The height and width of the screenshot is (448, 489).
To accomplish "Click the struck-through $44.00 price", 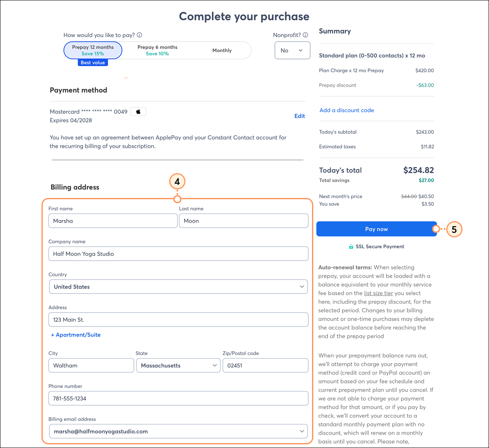I will pyautogui.click(x=409, y=196).
